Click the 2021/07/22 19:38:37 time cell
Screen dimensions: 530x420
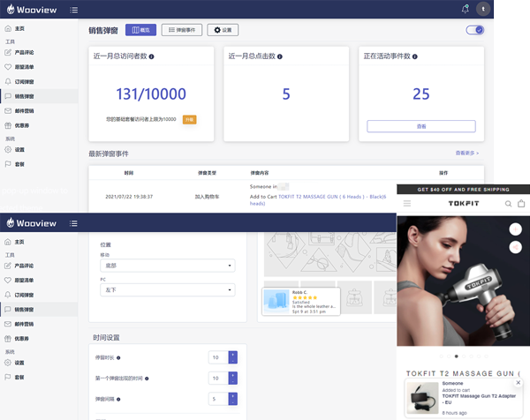[129, 197]
